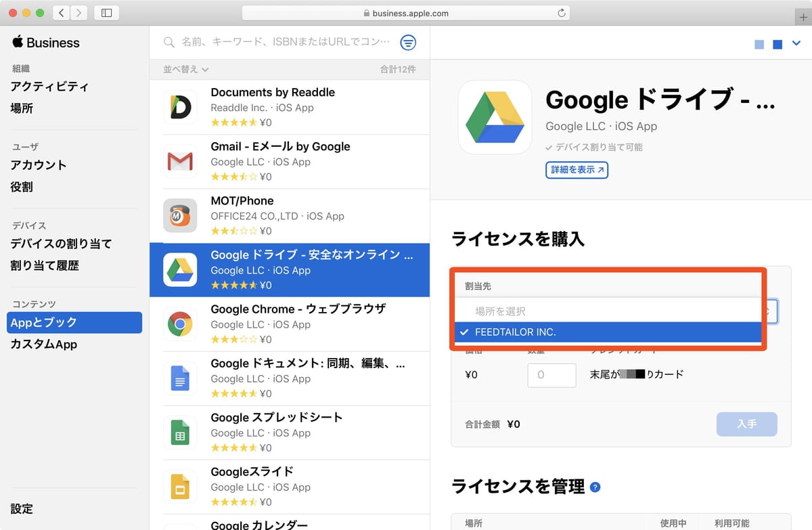
Task: Select Gmail - Eメール by Google row
Action: click(x=290, y=161)
